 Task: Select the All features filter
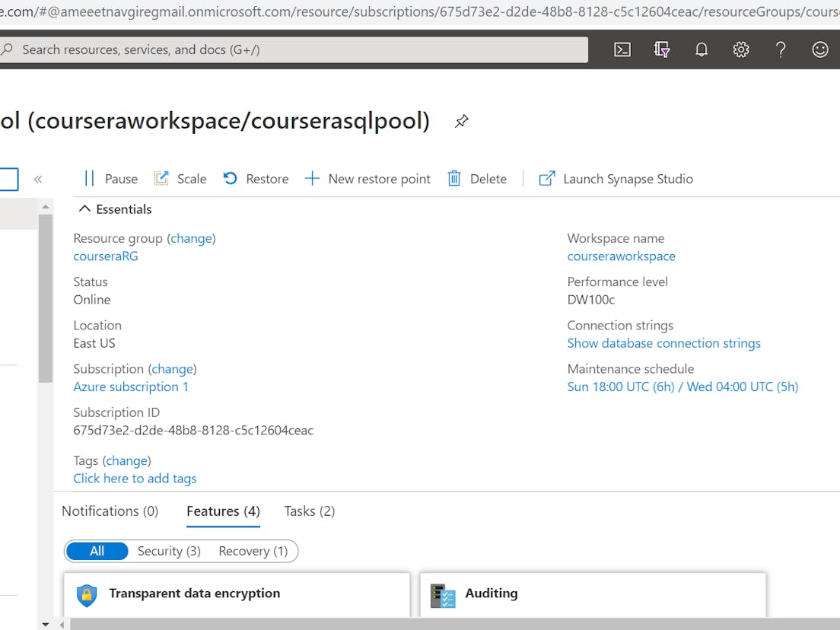click(97, 551)
